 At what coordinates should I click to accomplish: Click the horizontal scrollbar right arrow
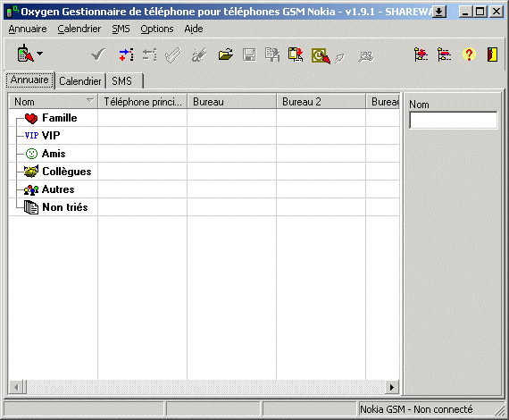click(392, 387)
